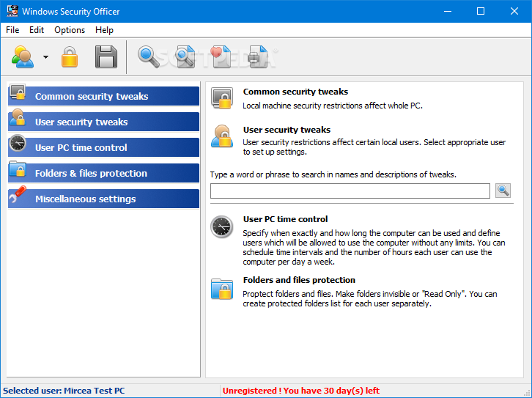532x398 pixels.
Task: Click the User security tweaks icon in main panel
Action: point(222,136)
